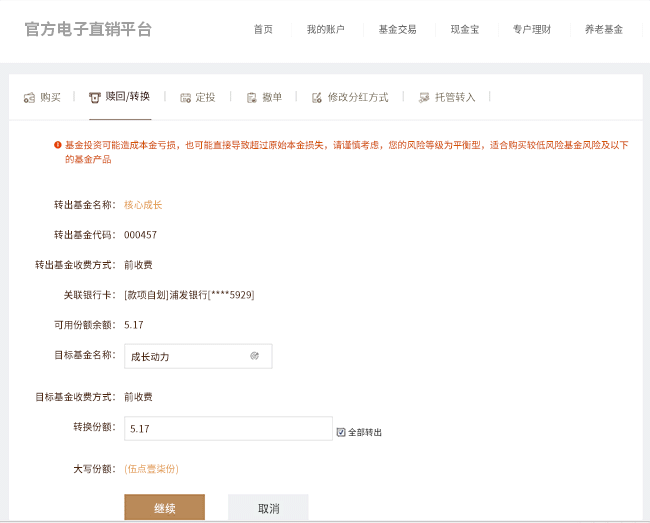Click the fund code 000457

click(141, 235)
